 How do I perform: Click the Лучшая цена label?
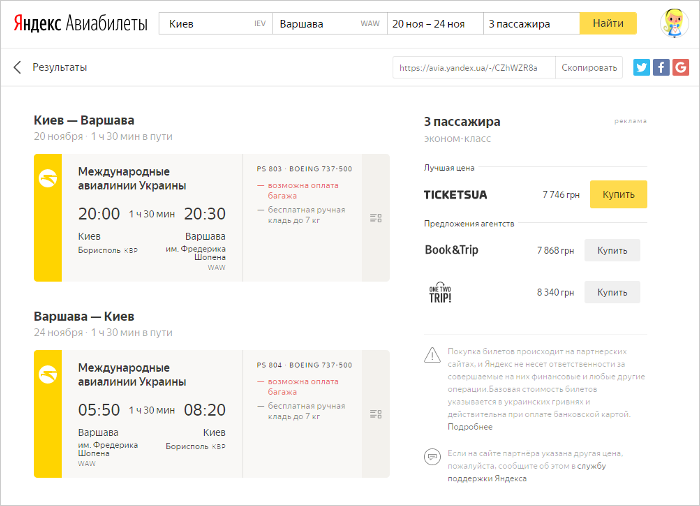pos(449,167)
